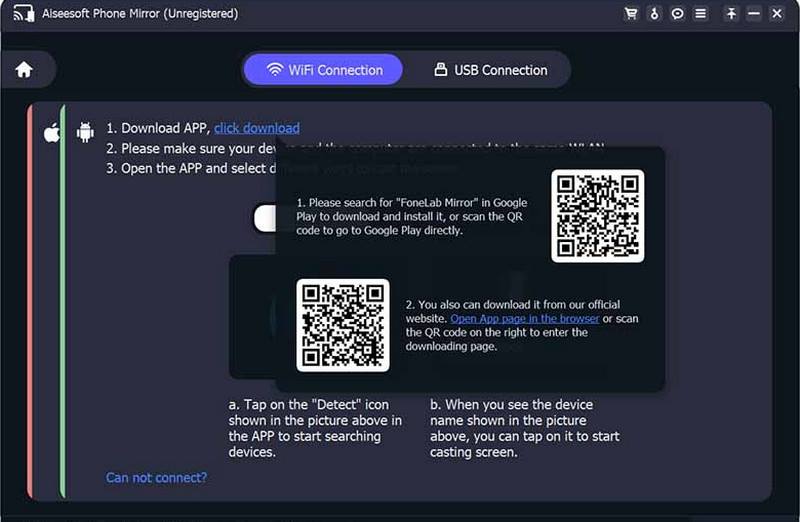Click the "click download" link
This screenshot has height=522, width=800.
point(257,128)
